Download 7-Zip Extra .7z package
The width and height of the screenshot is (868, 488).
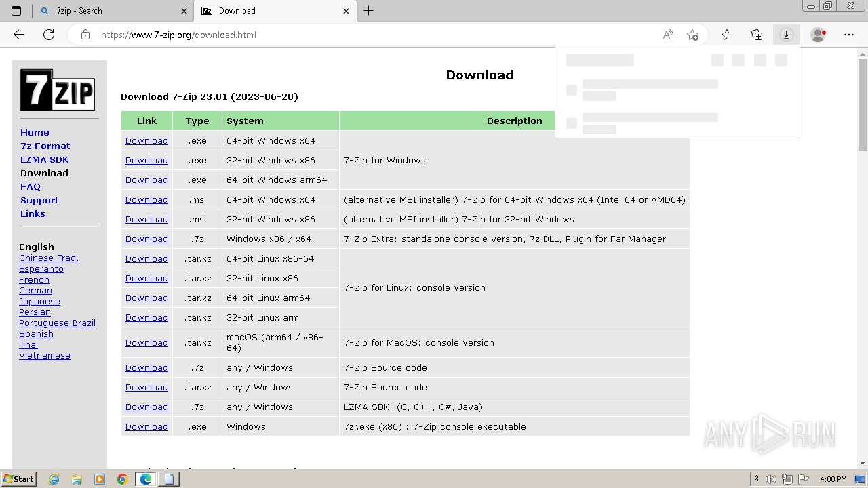pos(146,239)
